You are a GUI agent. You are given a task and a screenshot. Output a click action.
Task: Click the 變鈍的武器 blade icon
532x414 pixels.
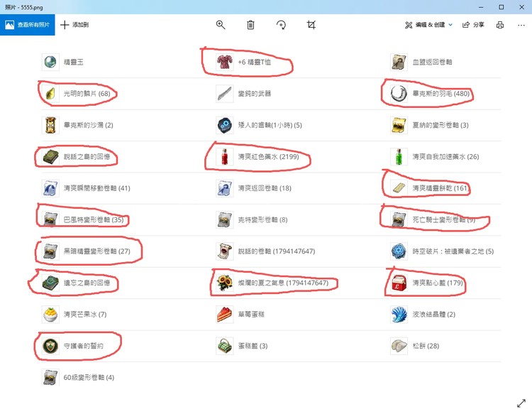(x=225, y=94)
